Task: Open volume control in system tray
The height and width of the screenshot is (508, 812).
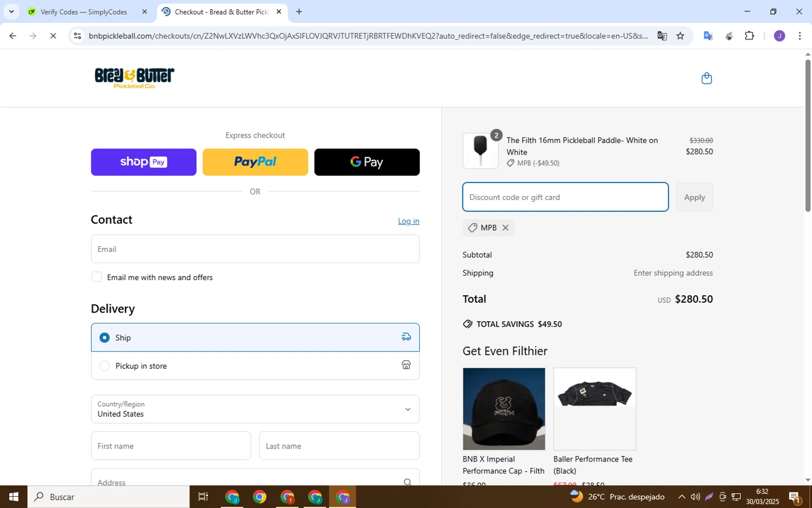Action: (695, 497)
